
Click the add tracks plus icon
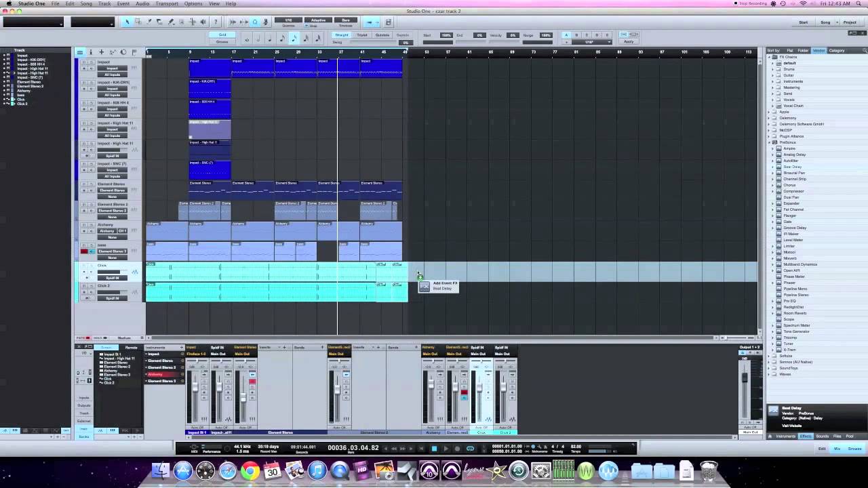[101, 52]
